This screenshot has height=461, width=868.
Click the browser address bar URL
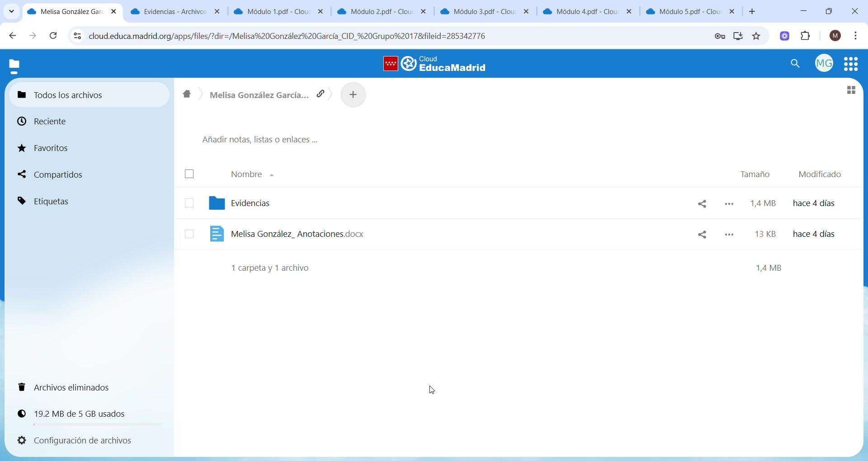(287, 36)
